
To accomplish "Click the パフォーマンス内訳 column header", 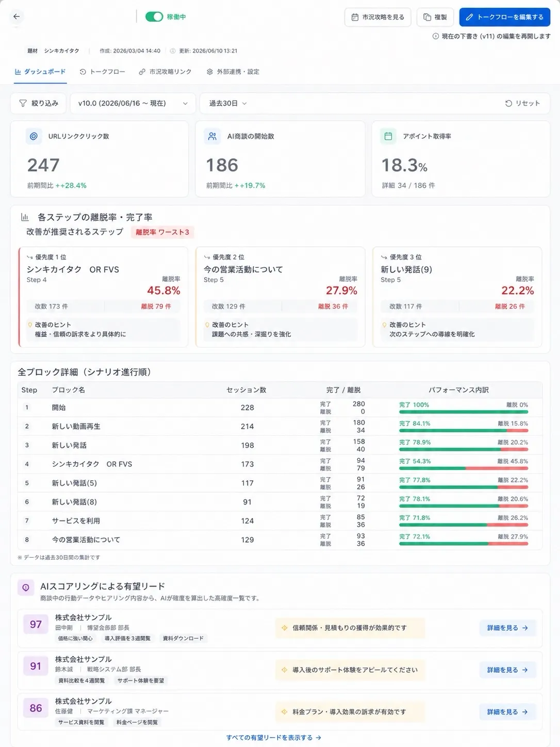I will [x=458, y=390].
